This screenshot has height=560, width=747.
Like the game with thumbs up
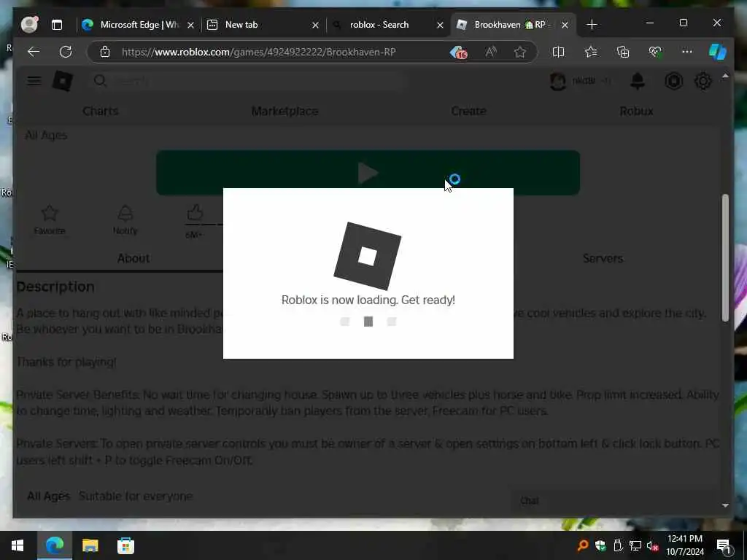click(195, 212)
